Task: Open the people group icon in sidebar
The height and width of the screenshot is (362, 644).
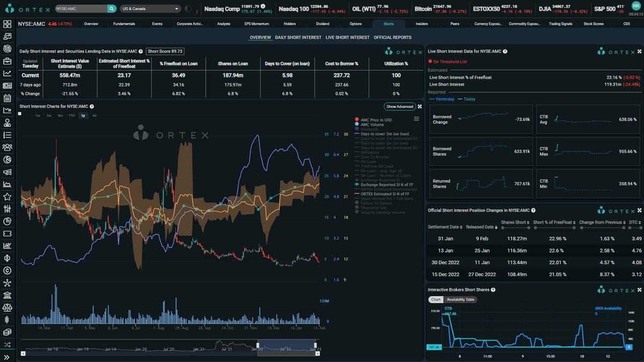Action: tap(8, 147)
